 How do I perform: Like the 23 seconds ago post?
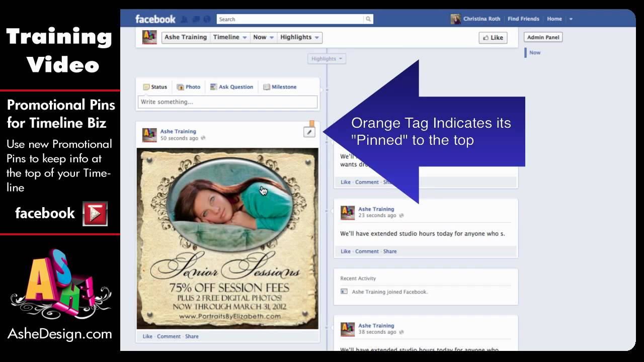coord(346,251)
